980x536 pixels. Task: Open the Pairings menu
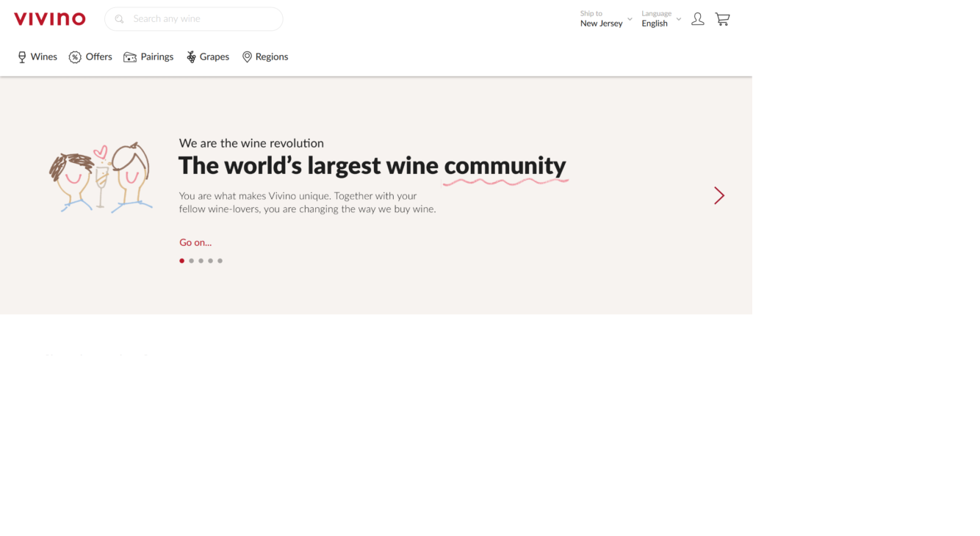[x=148, y=57]
